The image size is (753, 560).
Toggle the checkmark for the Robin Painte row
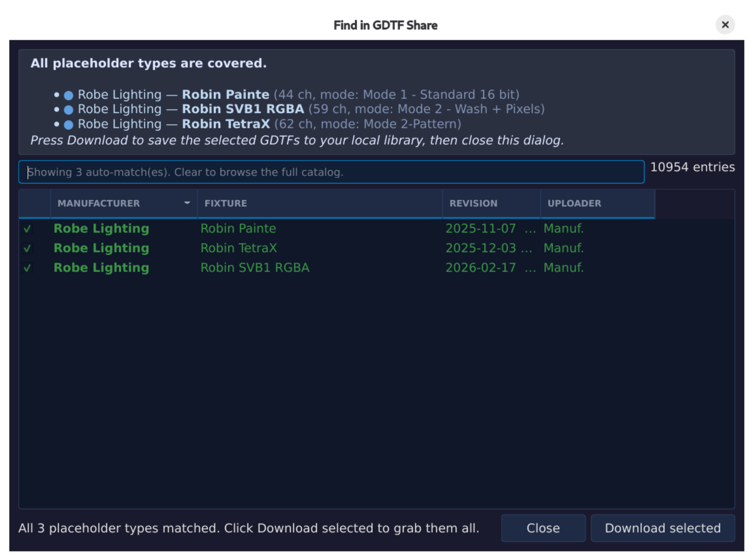pyautogui.click(x=27, y=229)
